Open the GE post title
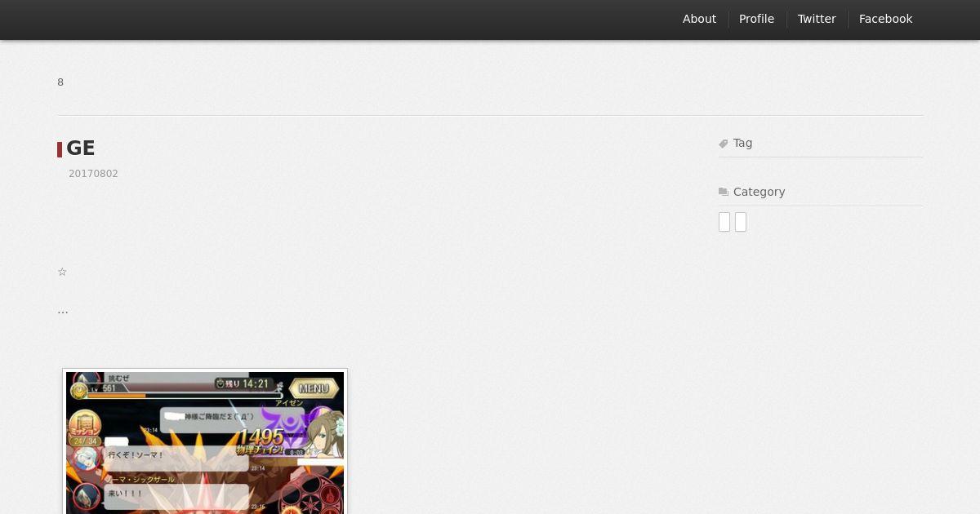The image size is (980, 514). point(81,148)
